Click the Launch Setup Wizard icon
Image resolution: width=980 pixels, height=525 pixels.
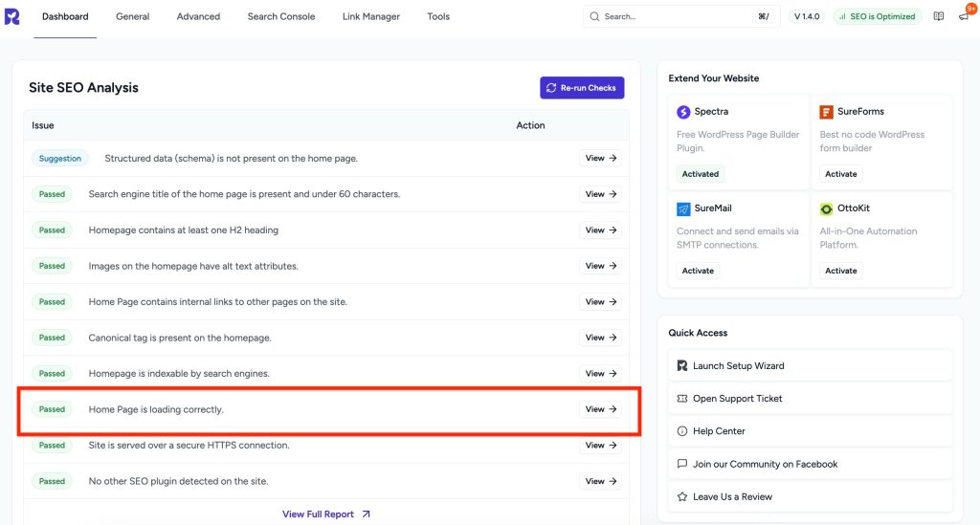(x=682, y=365)
